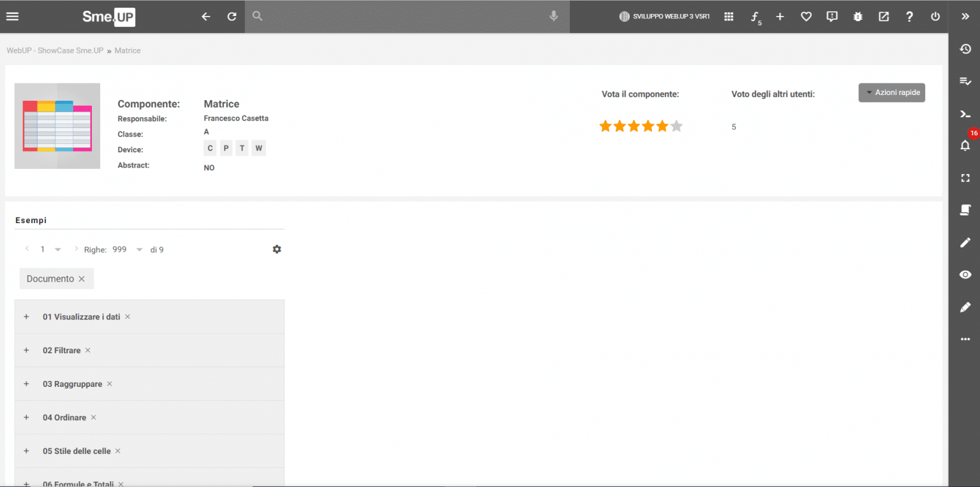Activate the microphone voice search

(x=554, y=17)
